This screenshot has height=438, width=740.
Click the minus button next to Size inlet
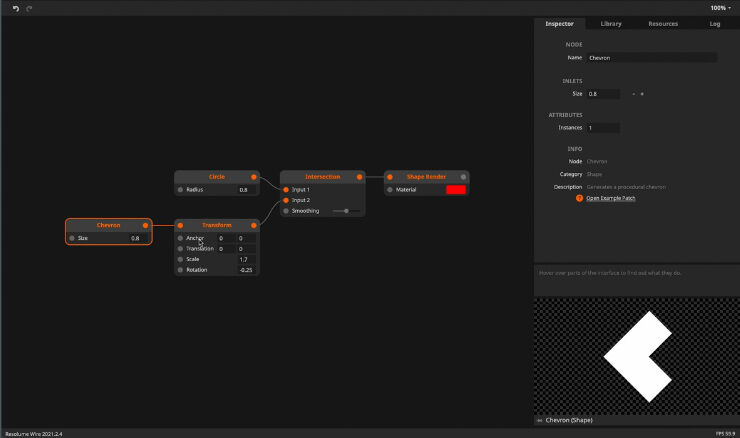coord(633,94)
